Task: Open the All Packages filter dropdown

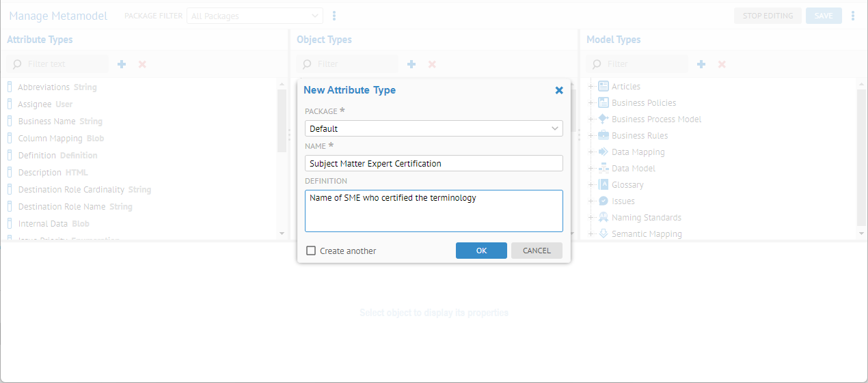Action: 255,16
